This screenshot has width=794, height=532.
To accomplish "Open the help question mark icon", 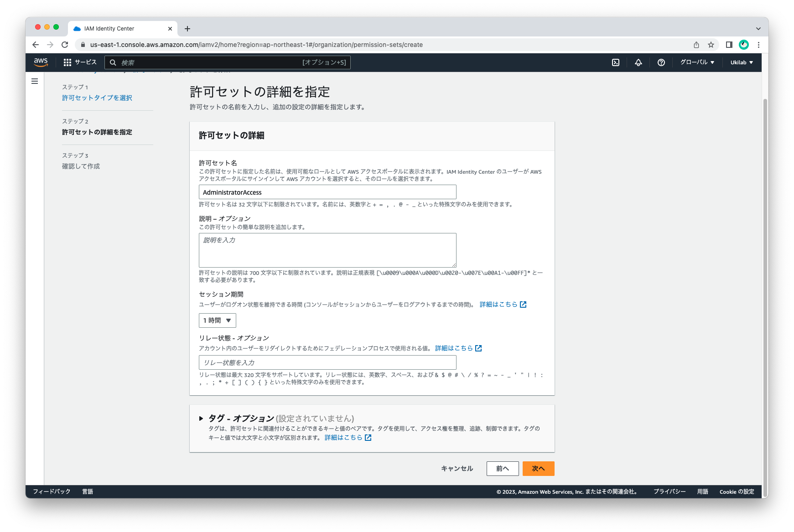I will 661,62.
